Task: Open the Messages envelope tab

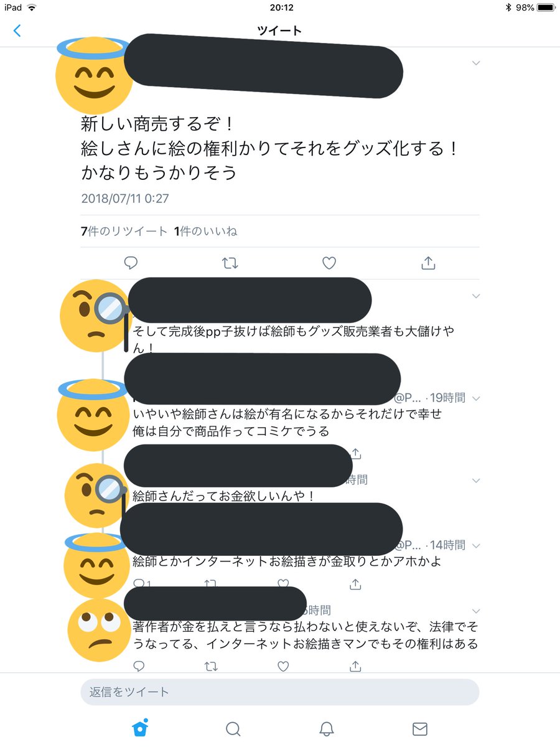Action: click(420, 728)
